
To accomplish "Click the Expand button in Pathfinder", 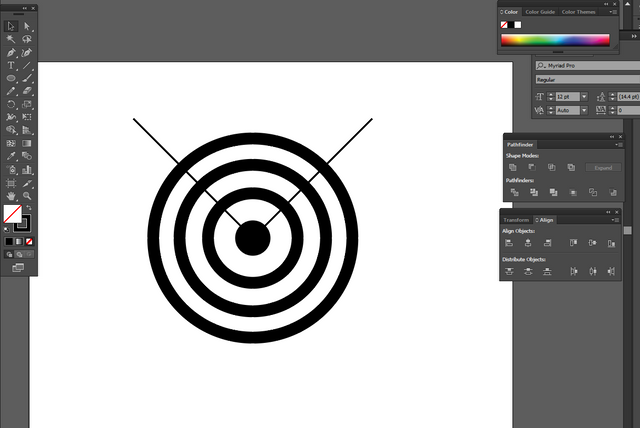I will tap(603, 168).
